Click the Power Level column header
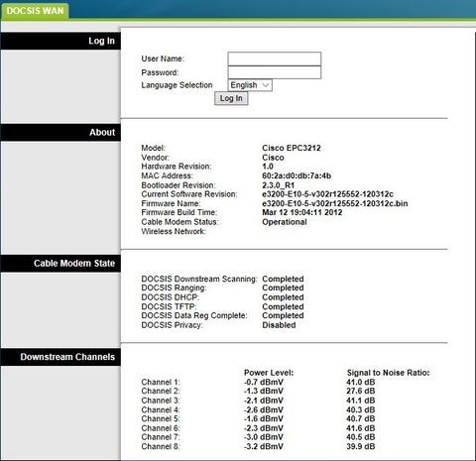This screenshot has width=476, height=461. 269,373
